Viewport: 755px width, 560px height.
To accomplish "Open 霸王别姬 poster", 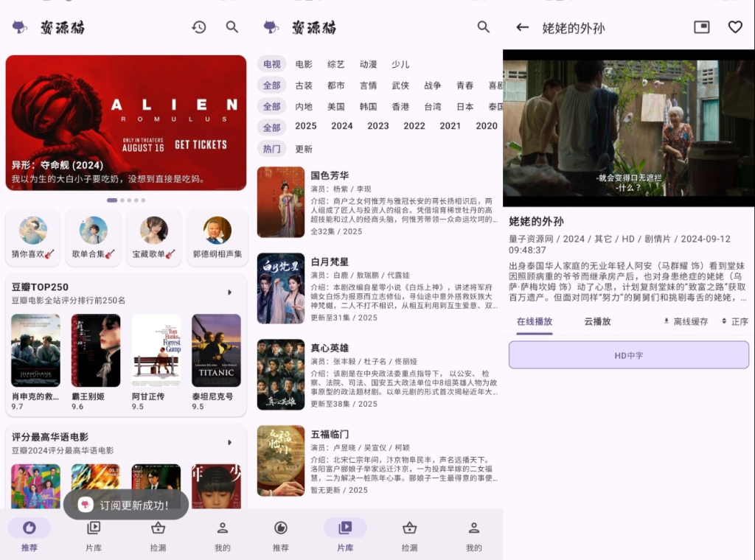I will click(96, 350).
